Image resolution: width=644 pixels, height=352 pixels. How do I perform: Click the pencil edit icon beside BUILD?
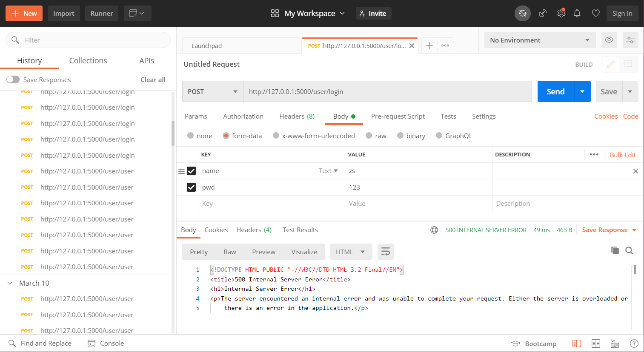click(x=610, y=64)
